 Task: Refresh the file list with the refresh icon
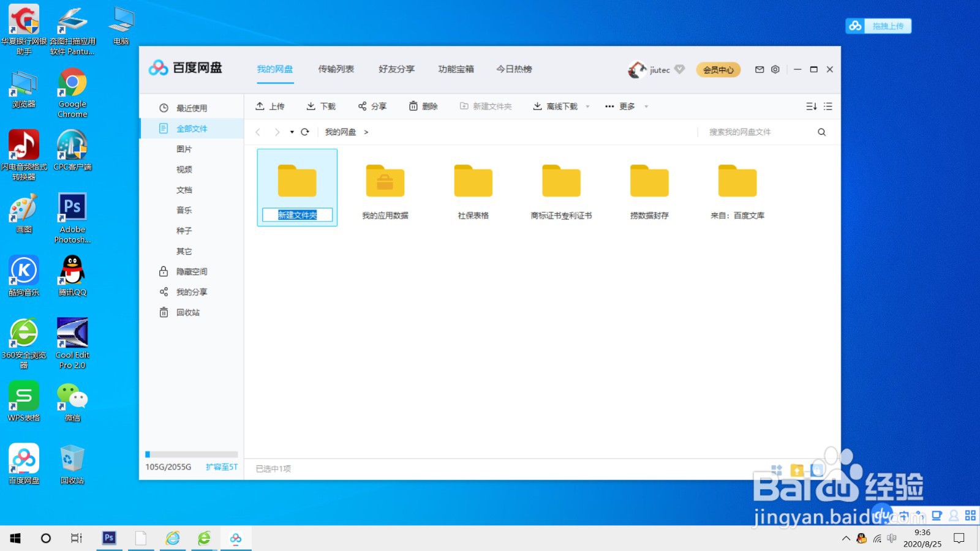tap(305, 132)
